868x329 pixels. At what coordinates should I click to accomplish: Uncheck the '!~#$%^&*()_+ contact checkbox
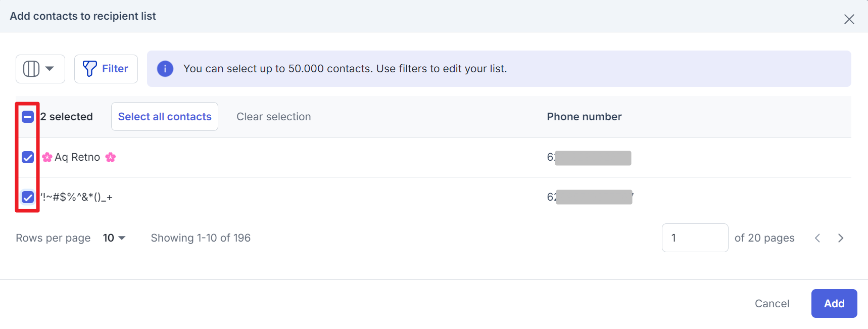[x=28, y=197]
